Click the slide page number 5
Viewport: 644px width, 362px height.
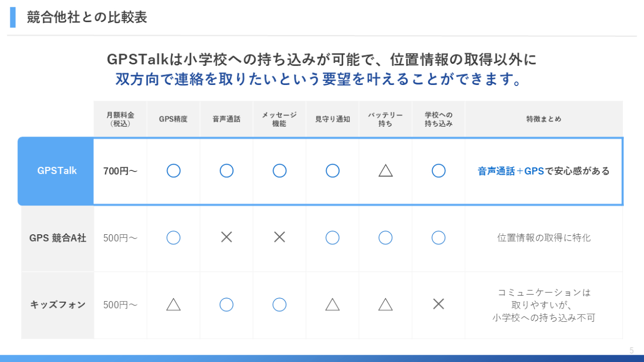click(632, 351)
